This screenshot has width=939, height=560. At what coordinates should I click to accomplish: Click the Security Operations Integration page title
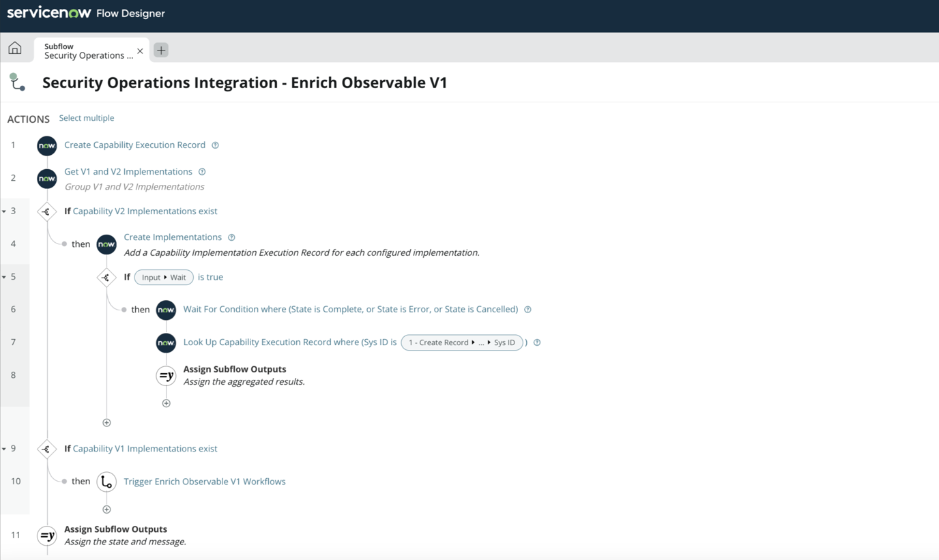pos(245,83)
